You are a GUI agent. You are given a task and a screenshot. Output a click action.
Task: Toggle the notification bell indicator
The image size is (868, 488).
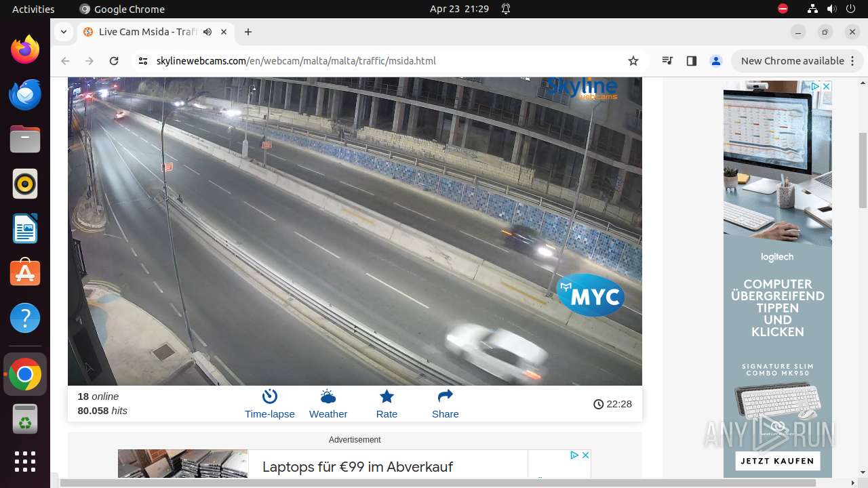(506, 9)
